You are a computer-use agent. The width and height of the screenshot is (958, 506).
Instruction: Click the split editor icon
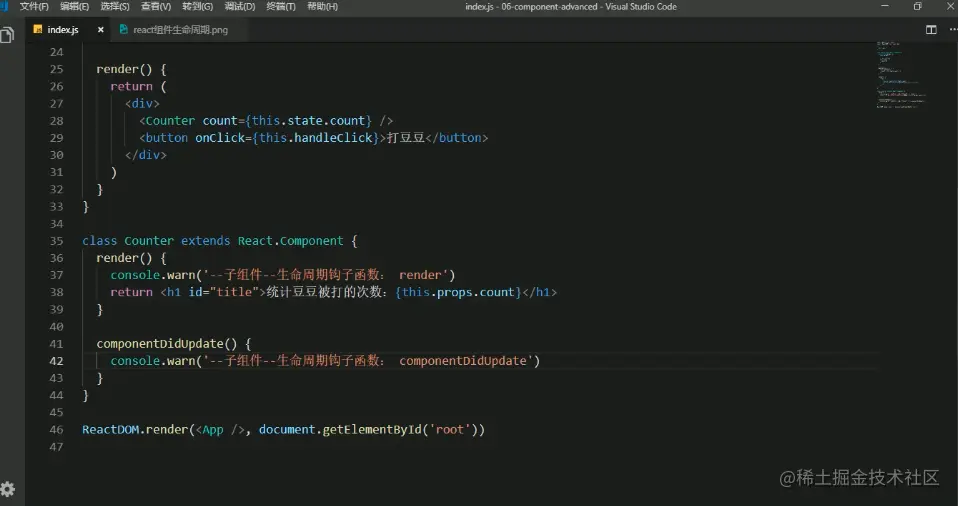pyautogui.click(x=931, y=29)
